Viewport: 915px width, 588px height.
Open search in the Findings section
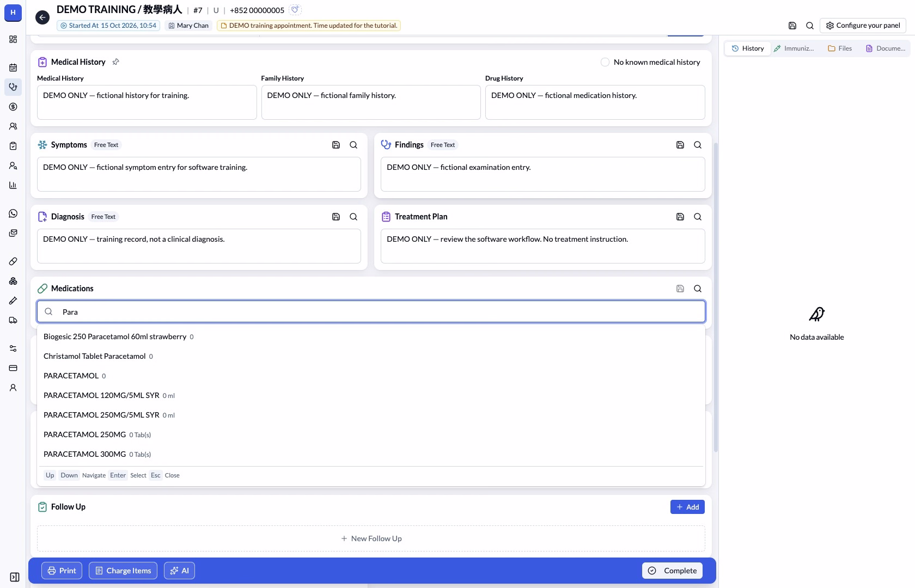[x=698, y=145]
